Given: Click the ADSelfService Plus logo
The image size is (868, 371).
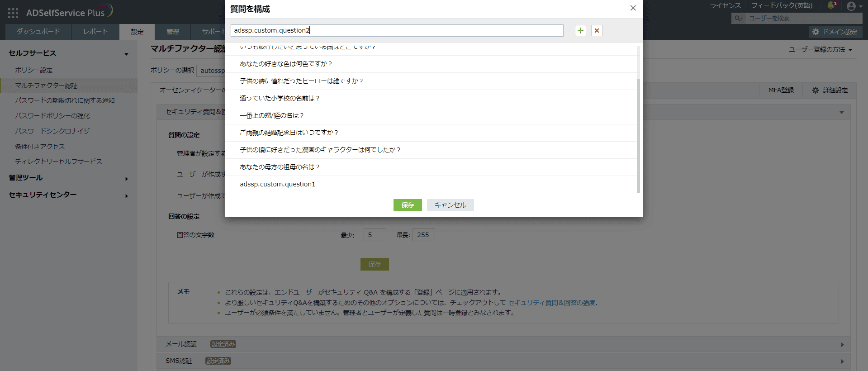Looking at the screenshot, I should click(69, 12).
